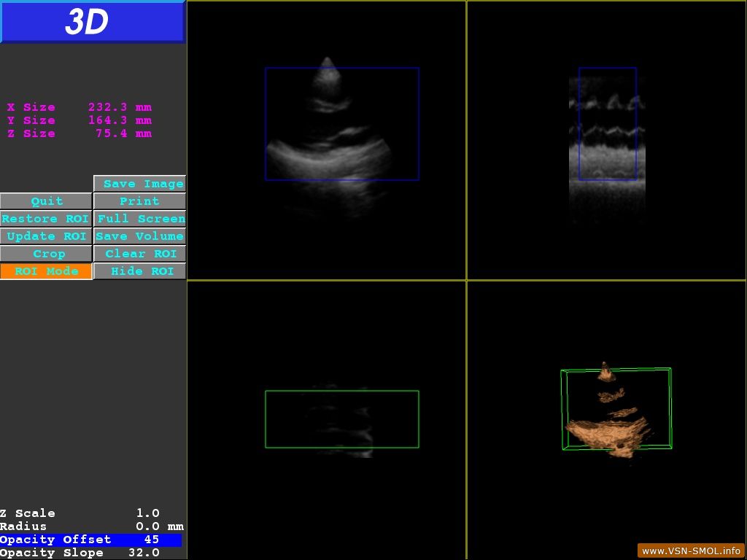Click Update ROI
The width and height of the screenshot is (747, 560).
coord(46,236)
